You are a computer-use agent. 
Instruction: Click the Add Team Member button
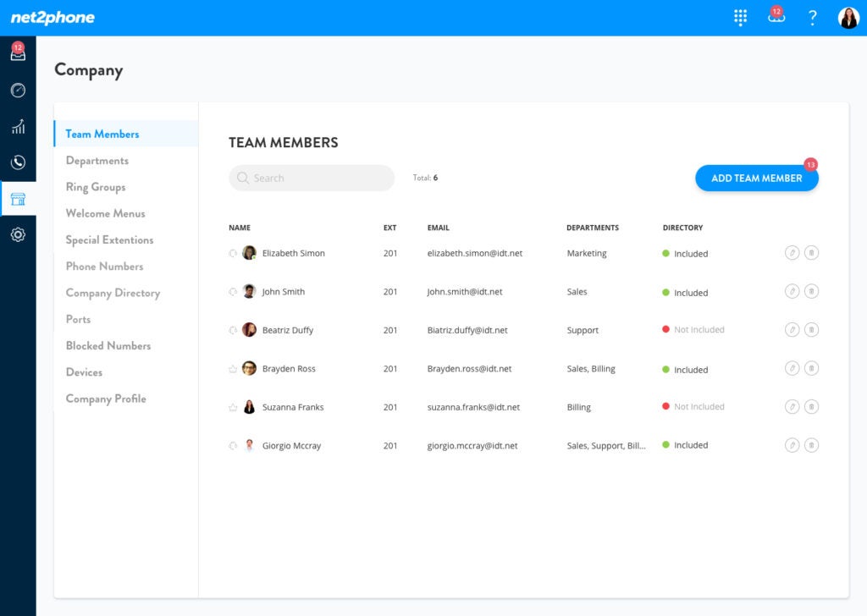click(756, 178)
